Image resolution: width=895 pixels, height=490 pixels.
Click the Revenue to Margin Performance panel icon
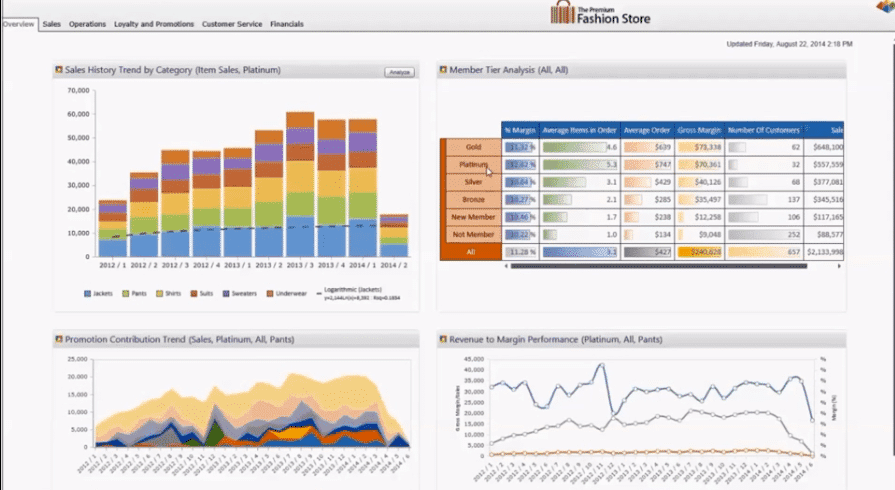click(x=443, y=340)
